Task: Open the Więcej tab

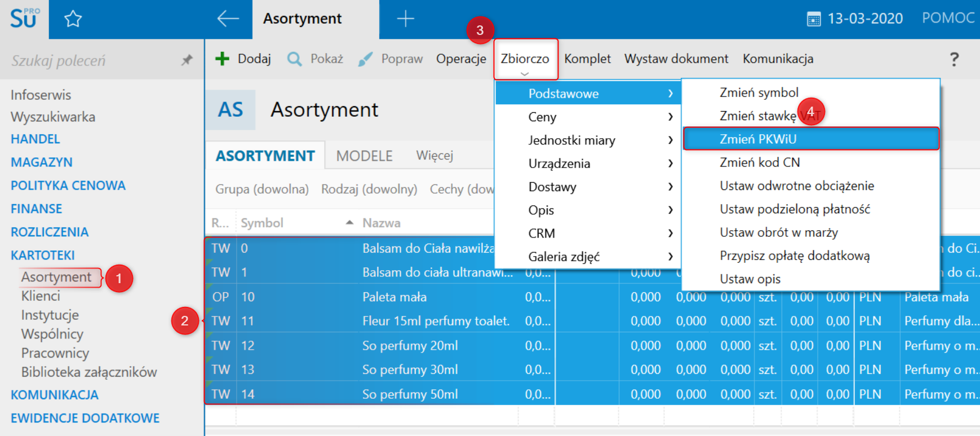Action: (434, 156)
